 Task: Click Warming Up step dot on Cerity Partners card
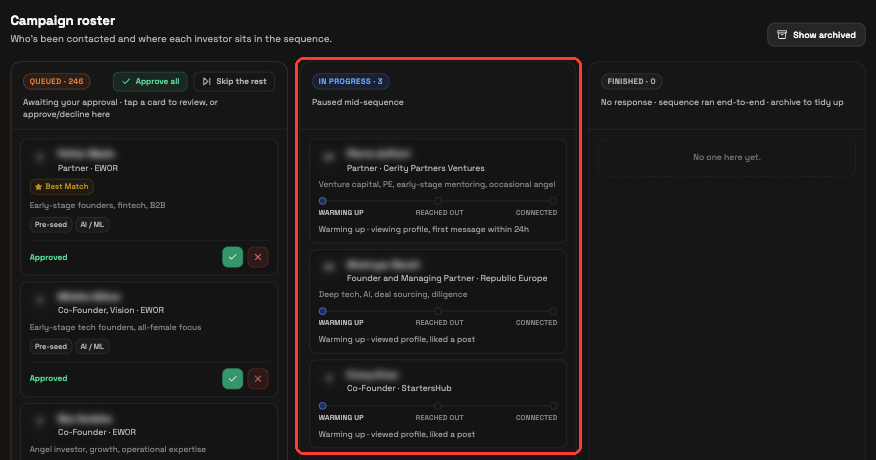tap(322, 201)
